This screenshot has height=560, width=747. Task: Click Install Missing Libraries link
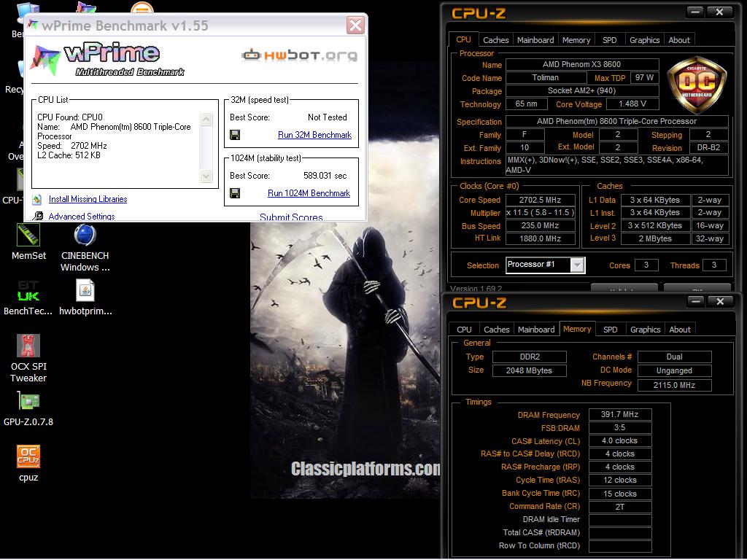[88, 200]
